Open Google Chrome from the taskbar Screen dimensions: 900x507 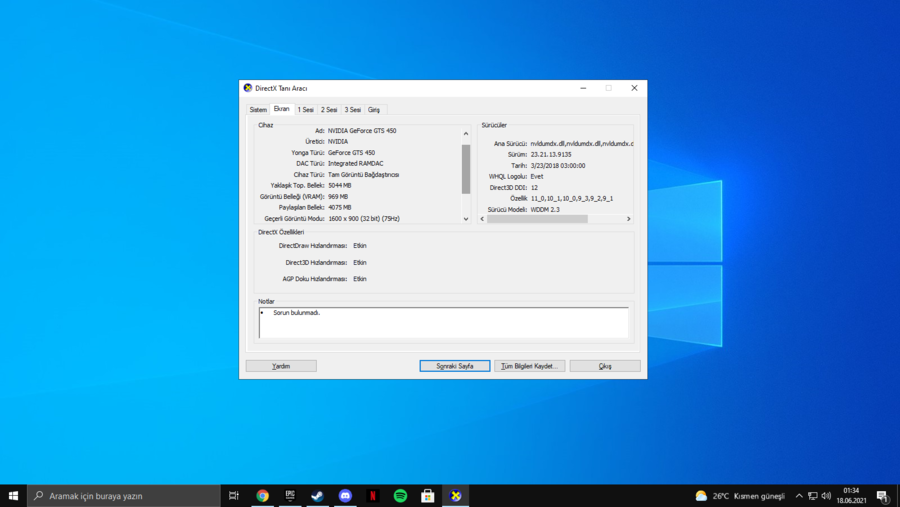coord(262,496)
